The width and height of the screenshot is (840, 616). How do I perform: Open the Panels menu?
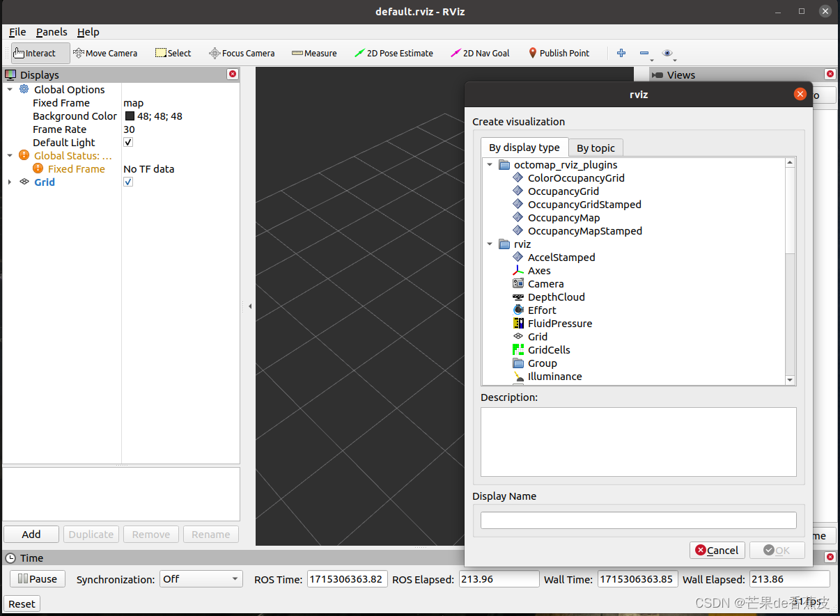52,32
